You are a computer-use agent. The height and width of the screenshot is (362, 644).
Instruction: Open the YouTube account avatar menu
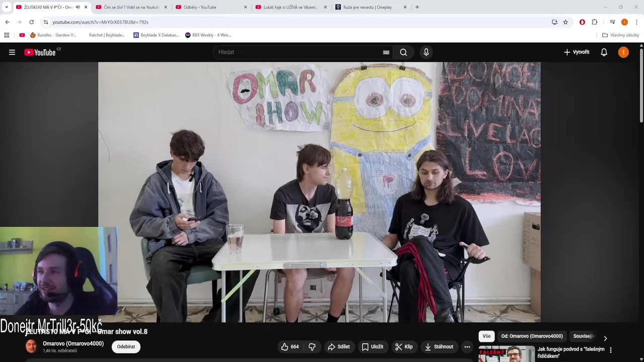click(623, 52)
